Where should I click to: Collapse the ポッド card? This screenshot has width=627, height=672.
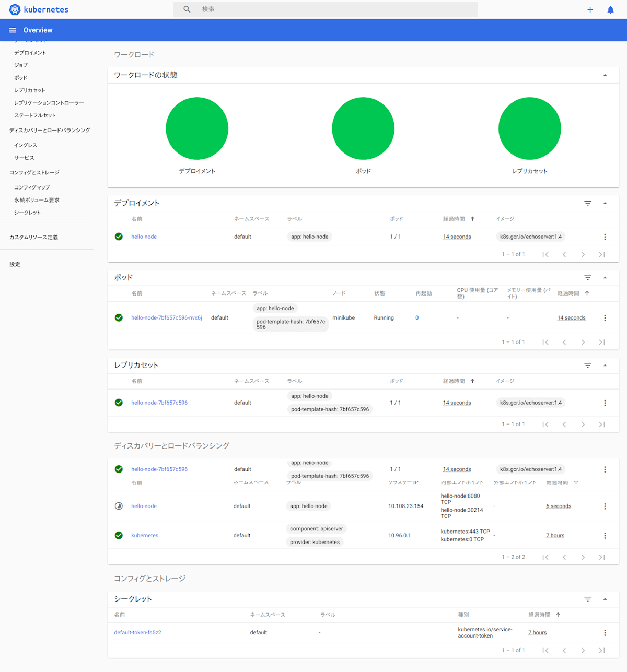(605, 278)
